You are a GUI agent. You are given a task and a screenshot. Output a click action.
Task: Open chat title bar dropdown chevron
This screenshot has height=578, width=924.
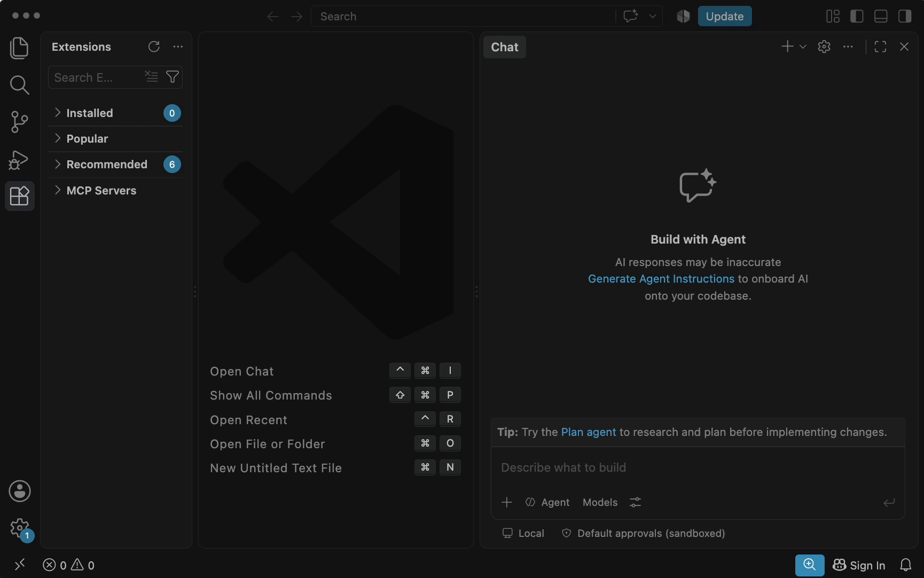coord(653,16)
